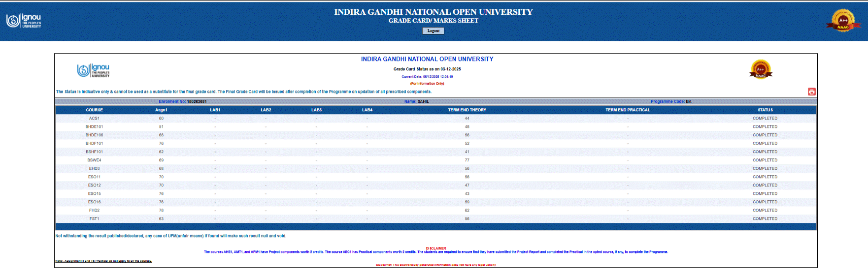Select the FST1 course cell
The width and height of the screenshot is (868, 279).
[94, 218]
